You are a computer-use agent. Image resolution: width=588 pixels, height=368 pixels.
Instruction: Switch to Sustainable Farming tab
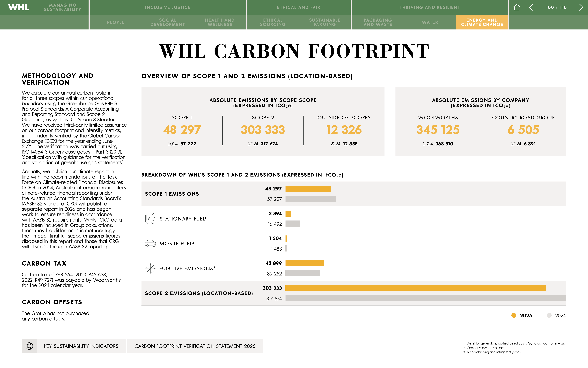click(x=325, y=22)
